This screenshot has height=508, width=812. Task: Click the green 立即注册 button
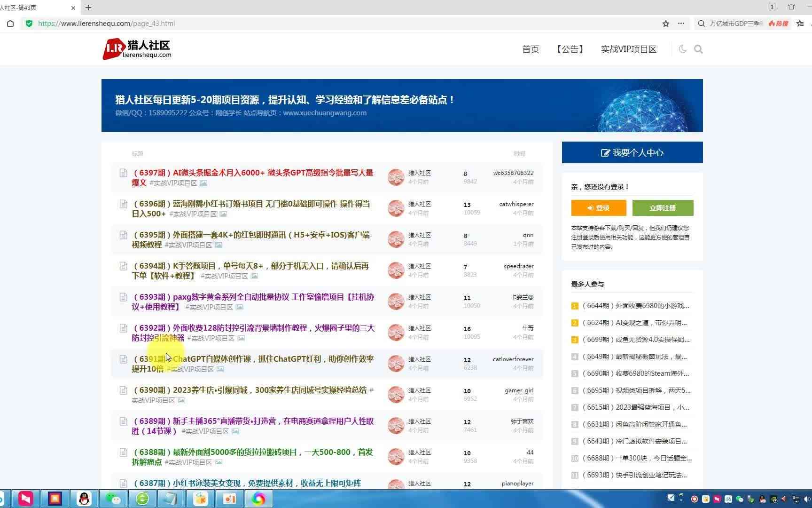coord(663,208)
